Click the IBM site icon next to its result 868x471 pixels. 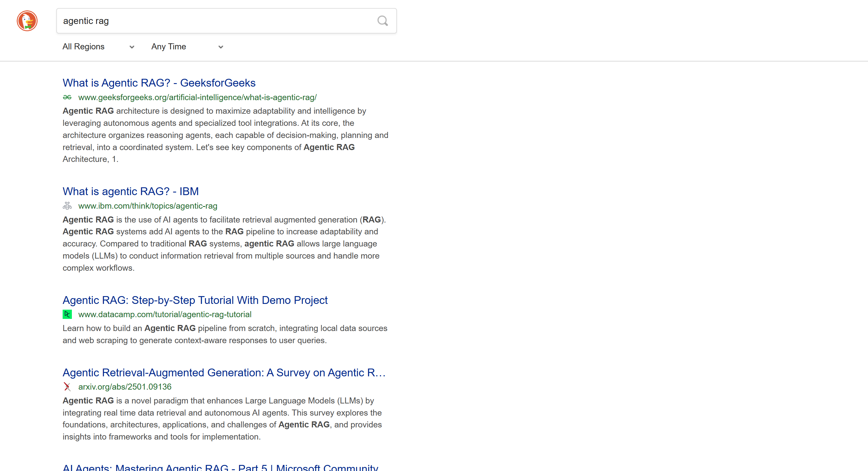coord(68,206)
